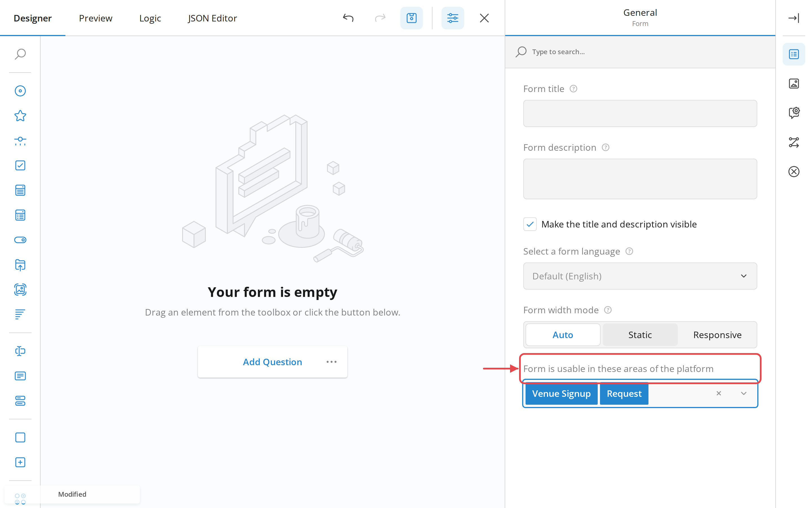Click the Add Question button
The height and width of the screenshot is (508, 812).
[x=272, y=362]
